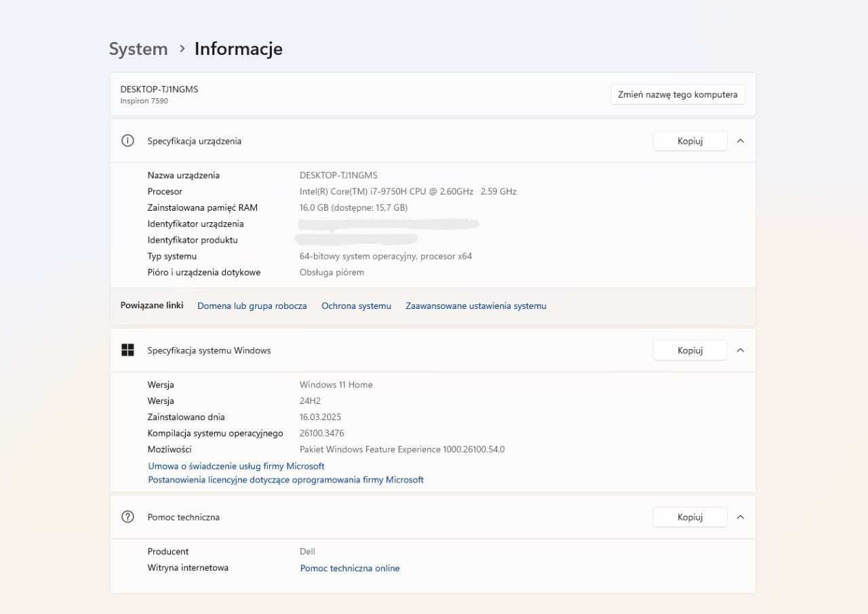Click the Specyfikacja urządzenia header text
This screenshot has height=614, width=868.
point(195,141)
